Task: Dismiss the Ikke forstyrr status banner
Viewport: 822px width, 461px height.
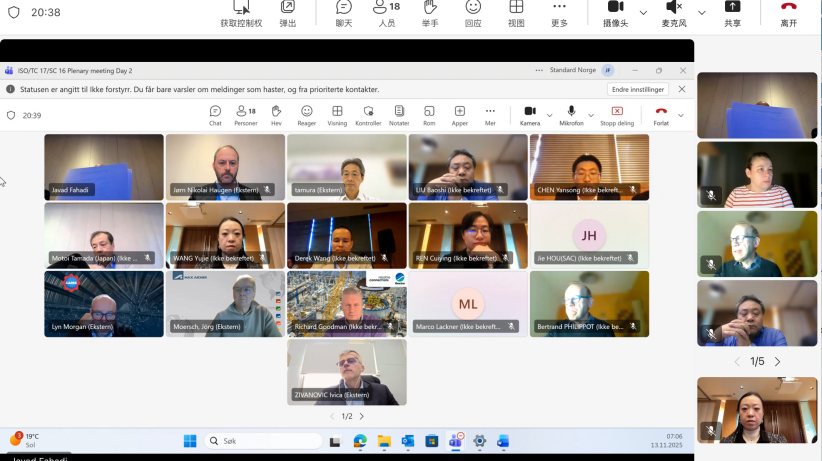Action: (682, 89)
